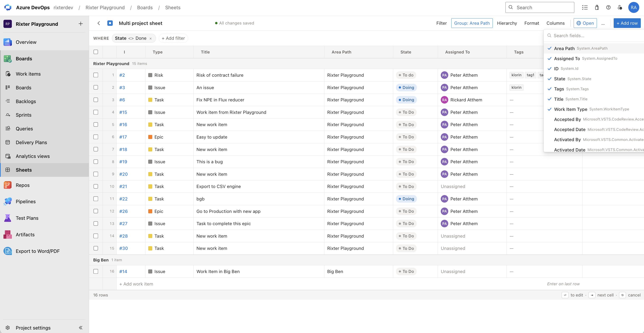Click + Add filter
The width and height of the screenshot is (644, 333).
point(173,38)
